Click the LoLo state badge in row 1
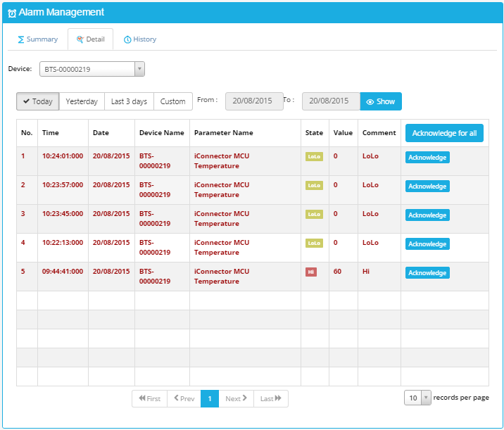504x430 pixels. 314,156
